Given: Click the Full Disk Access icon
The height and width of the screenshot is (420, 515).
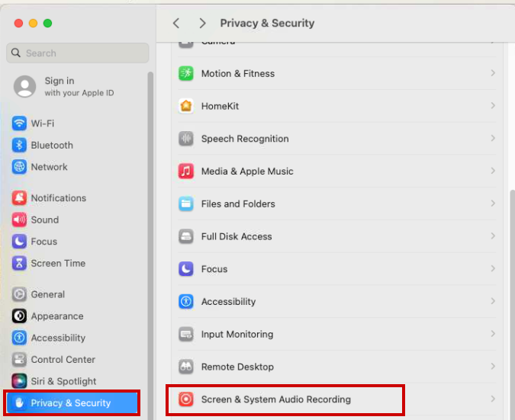Looking at the screenshot, I should coord(186,236).
